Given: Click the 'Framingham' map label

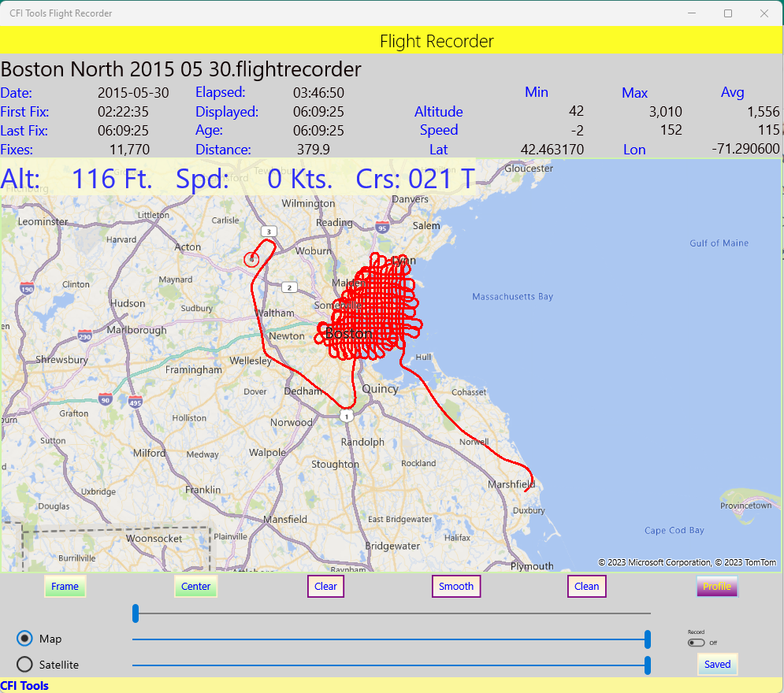Looking at the screenshot, I should 194,370.
